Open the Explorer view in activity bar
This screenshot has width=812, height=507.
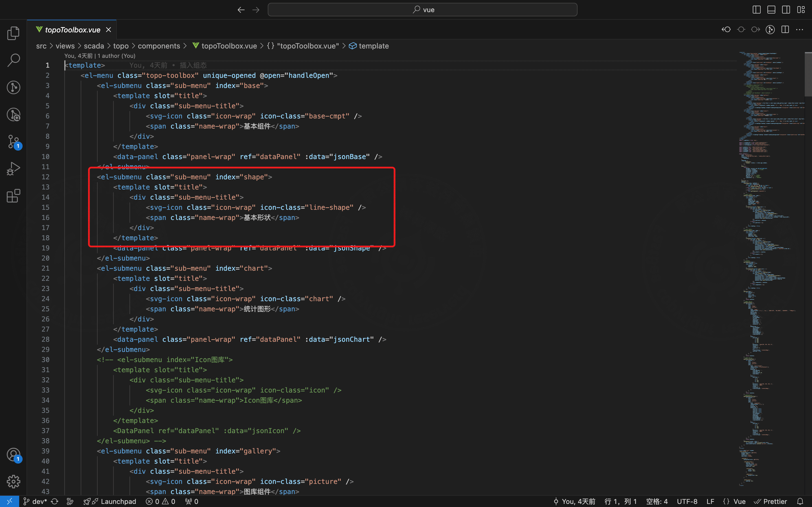(x=14, y=33)
